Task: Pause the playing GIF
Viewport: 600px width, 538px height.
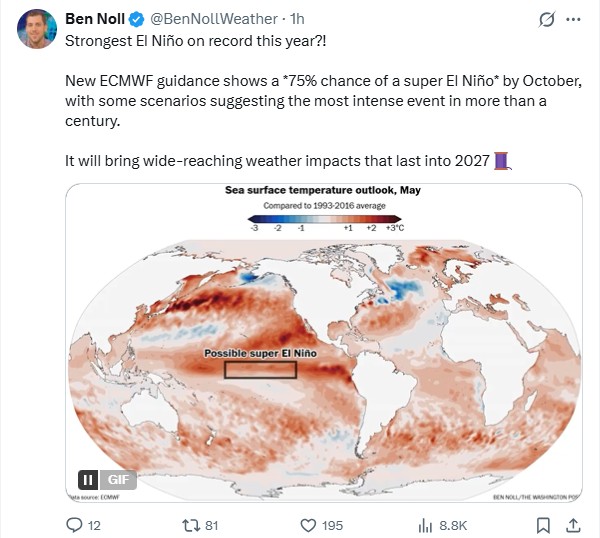Action: 88,480
